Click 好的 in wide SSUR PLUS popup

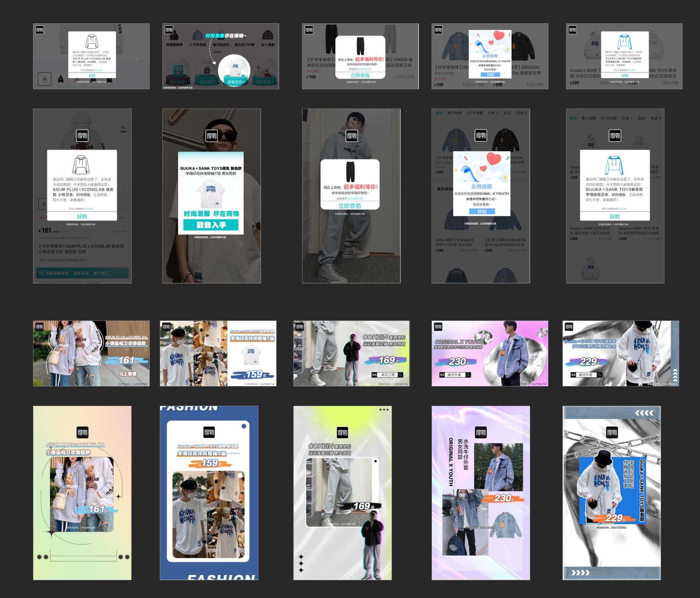tap(92, 76)
